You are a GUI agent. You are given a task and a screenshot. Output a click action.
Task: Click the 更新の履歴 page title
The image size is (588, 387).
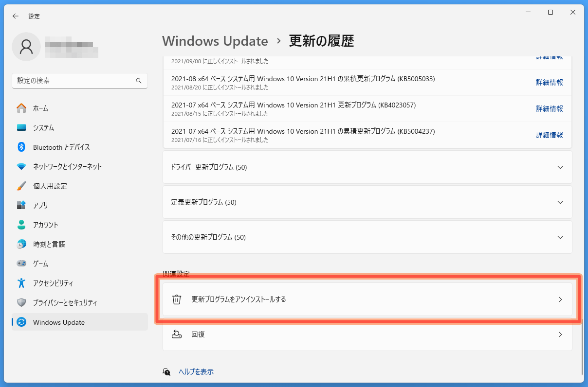point(321,41)
